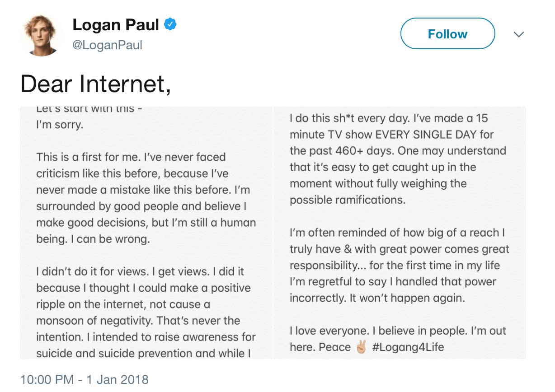
Task: Click the #Logang4Life hashtag text
Action: (408, 347)
